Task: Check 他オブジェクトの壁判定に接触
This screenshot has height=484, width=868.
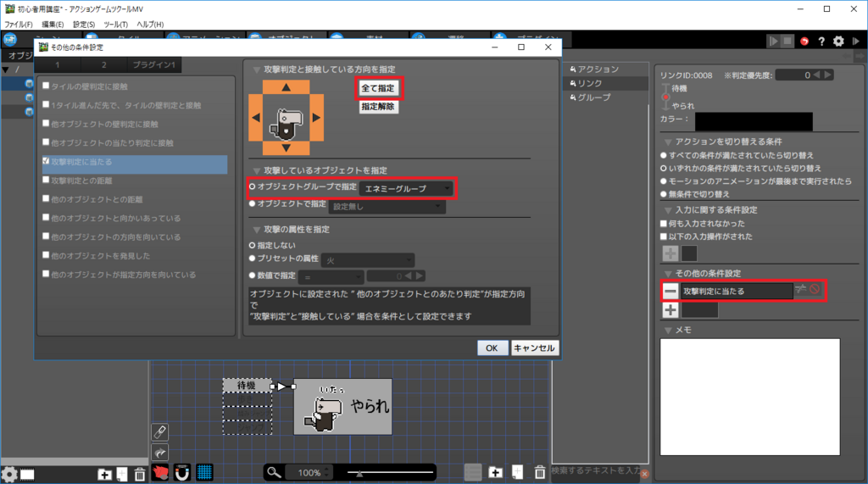Action: coord(46,124)
